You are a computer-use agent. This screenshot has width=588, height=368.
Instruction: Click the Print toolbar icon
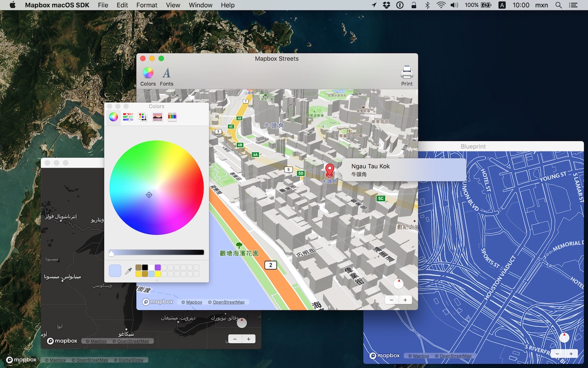coord(407,76)
